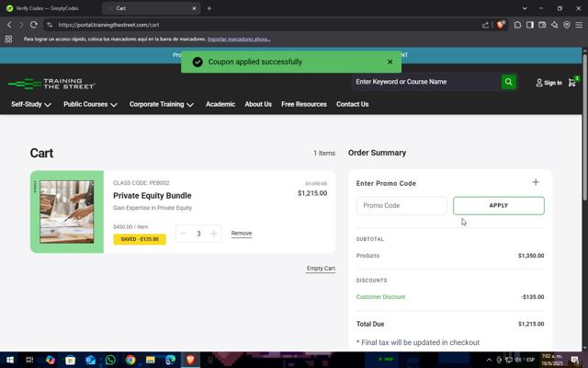Click the Remove link for the bundle
588x368 pixels.
242,234
